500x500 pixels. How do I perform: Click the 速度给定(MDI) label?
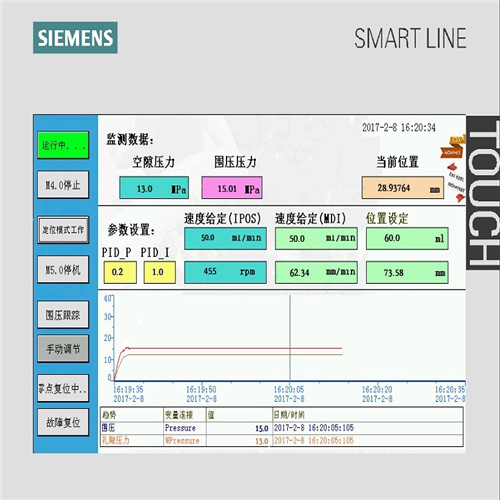[310, 219]
